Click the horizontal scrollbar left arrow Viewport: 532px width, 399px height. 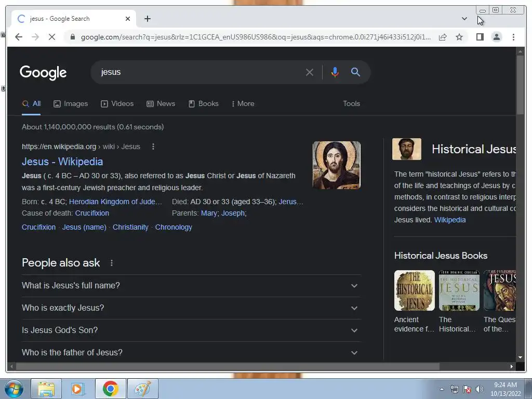click(x=12, y=366)
